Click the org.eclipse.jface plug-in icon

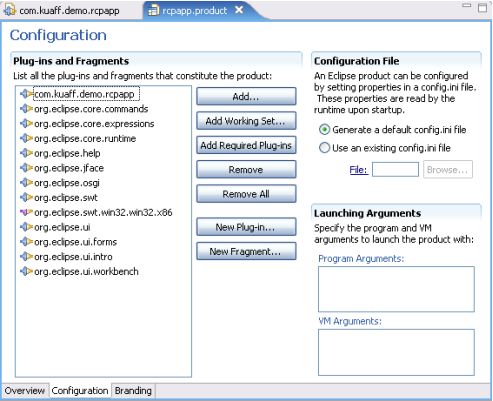coord(26,168)
